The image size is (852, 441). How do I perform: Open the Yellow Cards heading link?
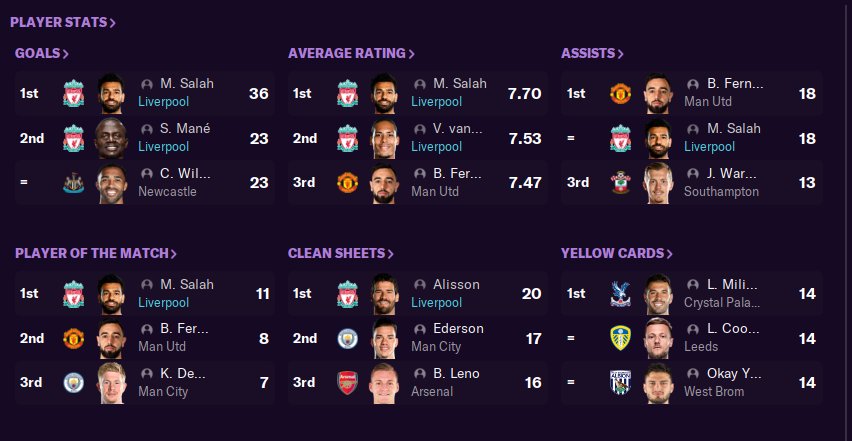(617, 254)
